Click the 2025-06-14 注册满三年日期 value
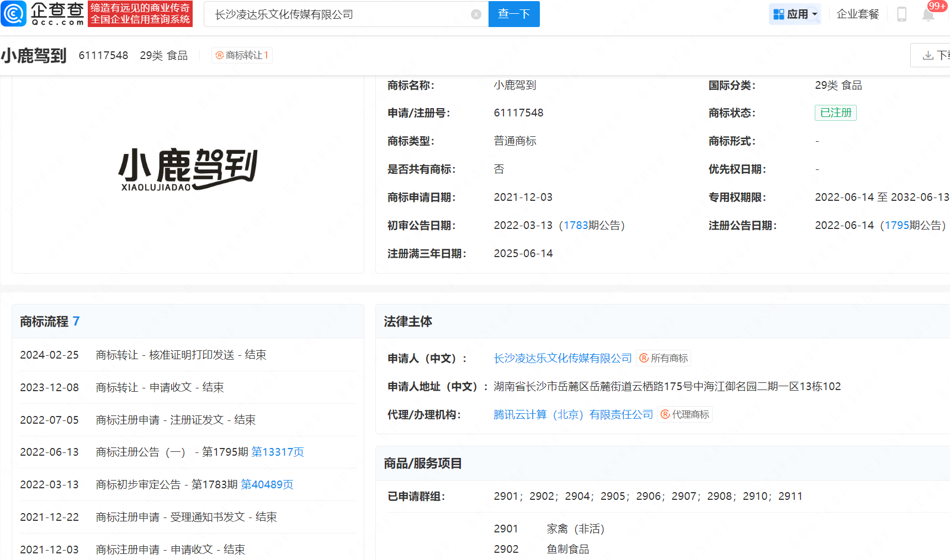The image size is (950, 560). 523,253
